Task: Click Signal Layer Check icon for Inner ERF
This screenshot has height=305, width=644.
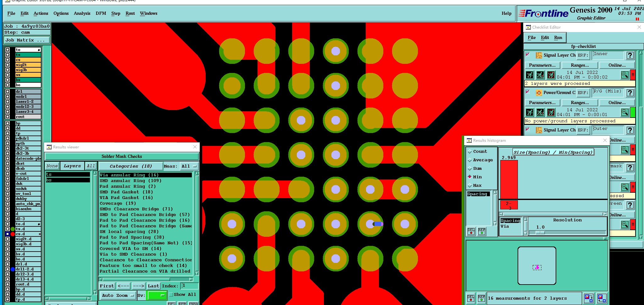Action: [x=539, y=55]
